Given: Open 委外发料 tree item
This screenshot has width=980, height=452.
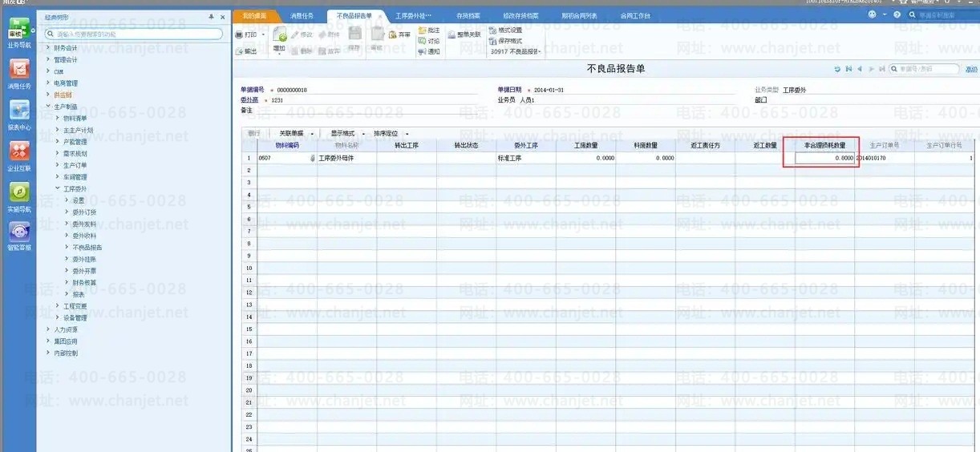Looking at the screenshot, I should pos(84,224).
